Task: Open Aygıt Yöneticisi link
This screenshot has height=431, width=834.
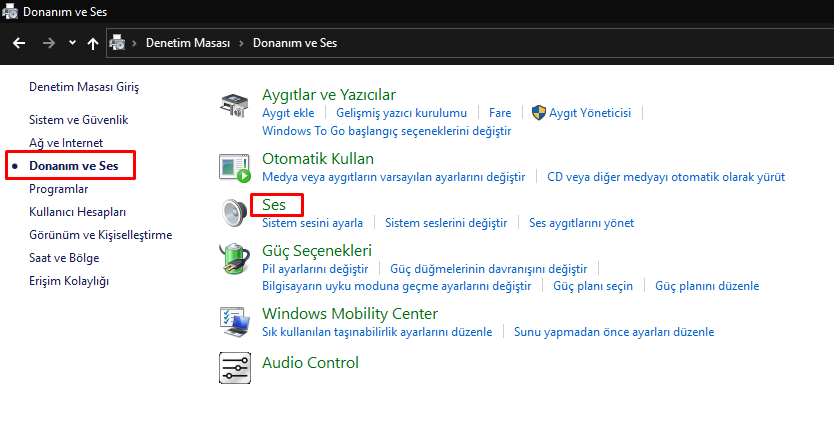Action: pyautogui.click(x=590, y=113)
